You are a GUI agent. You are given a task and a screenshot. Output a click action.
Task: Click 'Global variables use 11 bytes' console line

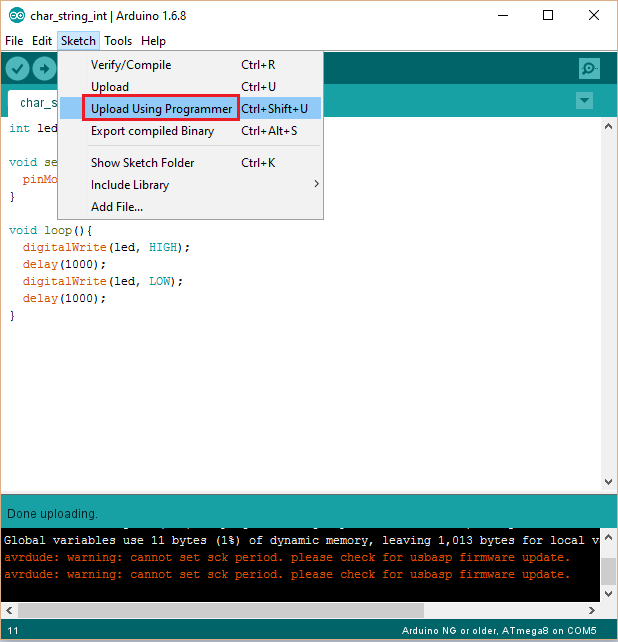[x=301, y=540]
